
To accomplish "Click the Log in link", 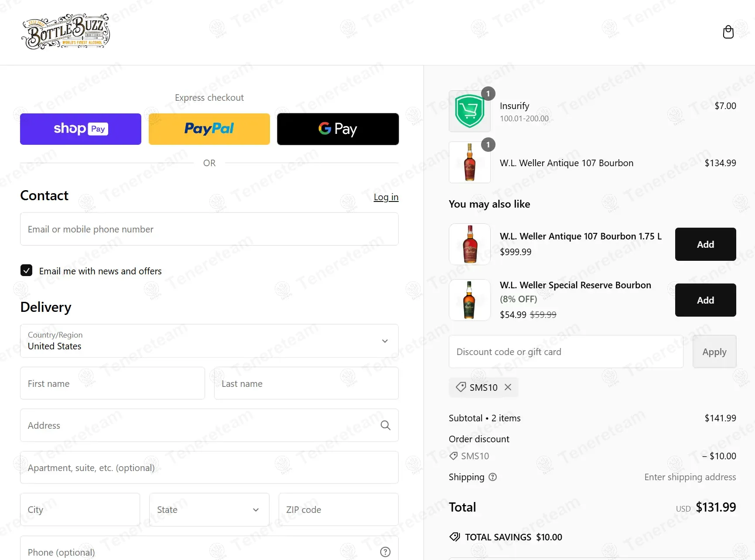I will (x=386, y=197).
